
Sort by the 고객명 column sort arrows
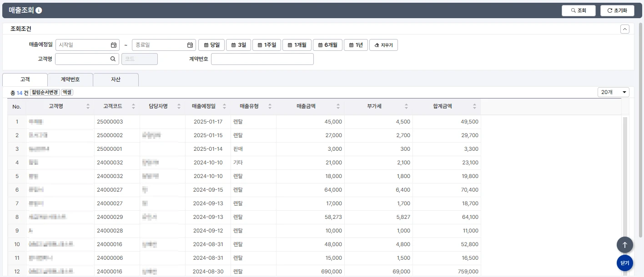click(x=88, y=107)
